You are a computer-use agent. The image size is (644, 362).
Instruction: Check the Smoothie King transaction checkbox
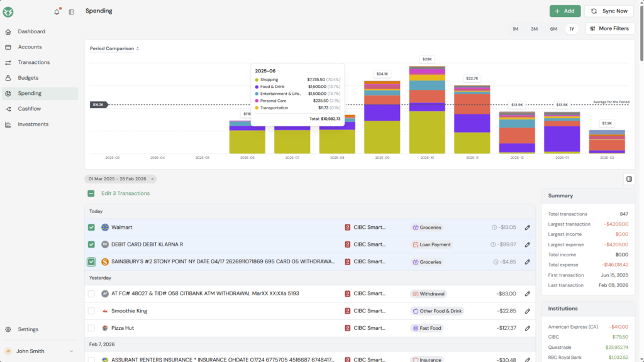click(92, 311)
